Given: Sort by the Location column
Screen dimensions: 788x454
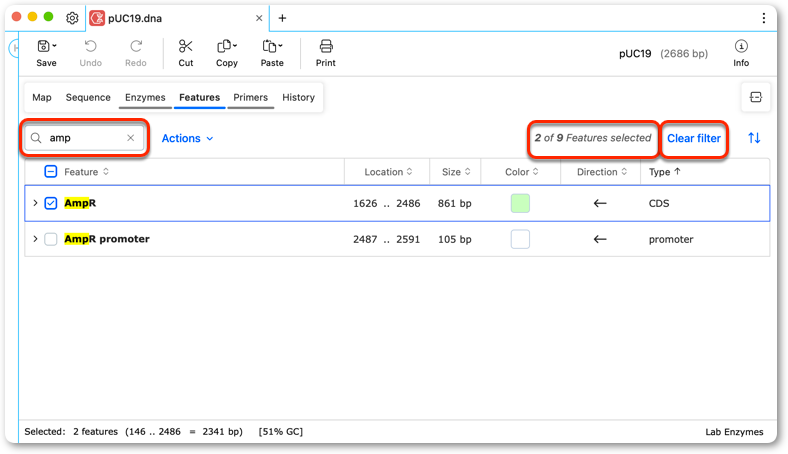Looking at the screenshot, I should tap(388, 172).
